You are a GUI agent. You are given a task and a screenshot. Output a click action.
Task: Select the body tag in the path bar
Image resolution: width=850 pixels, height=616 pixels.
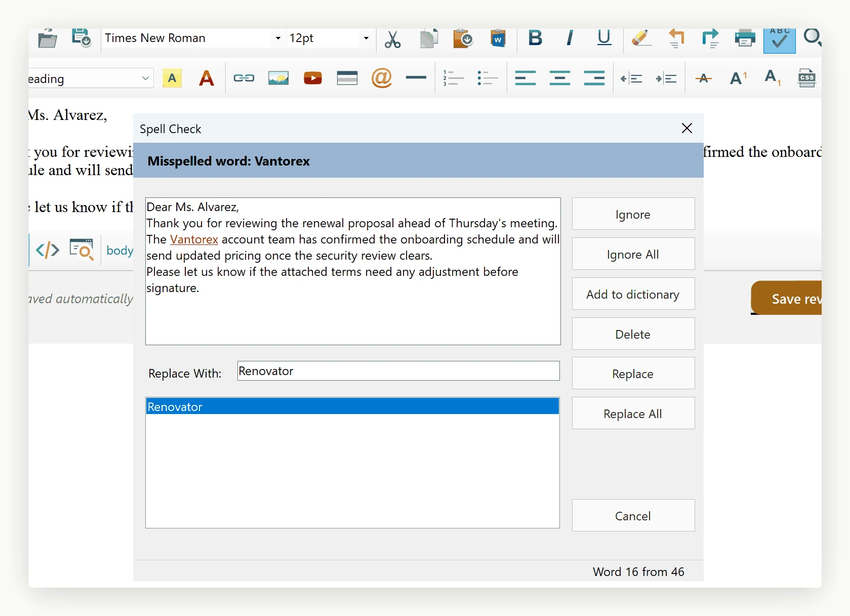click(x=120, y=251)
